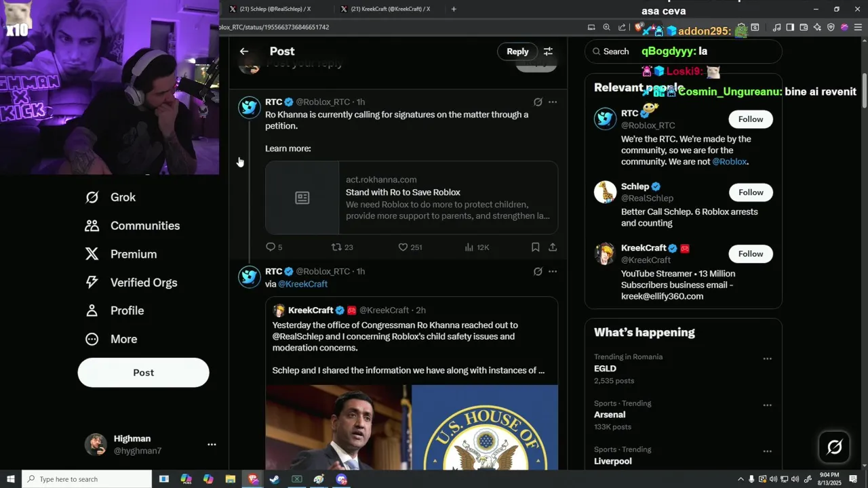
Task: Click the Grok icon on the via @KreekCraft post
Action: 538,271
